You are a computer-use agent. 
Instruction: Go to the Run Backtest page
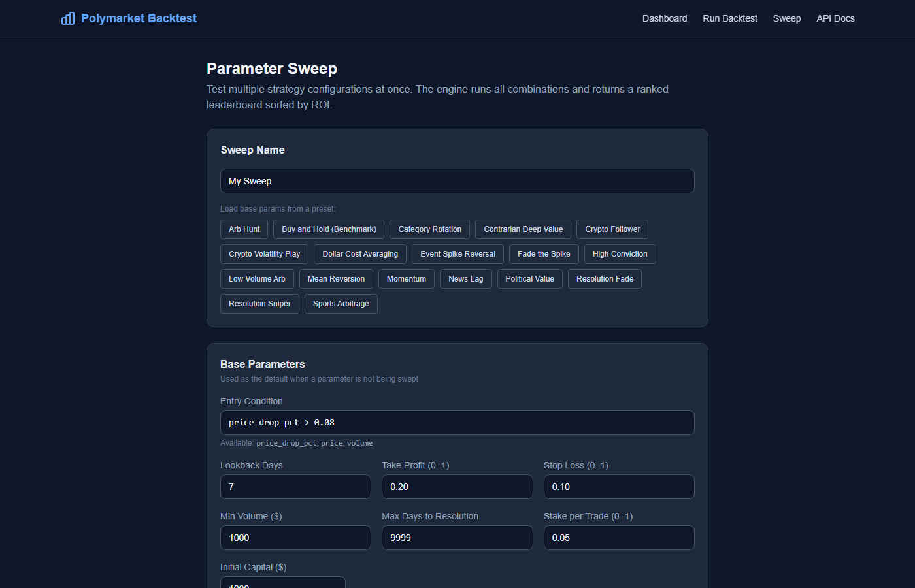[730, 18]
